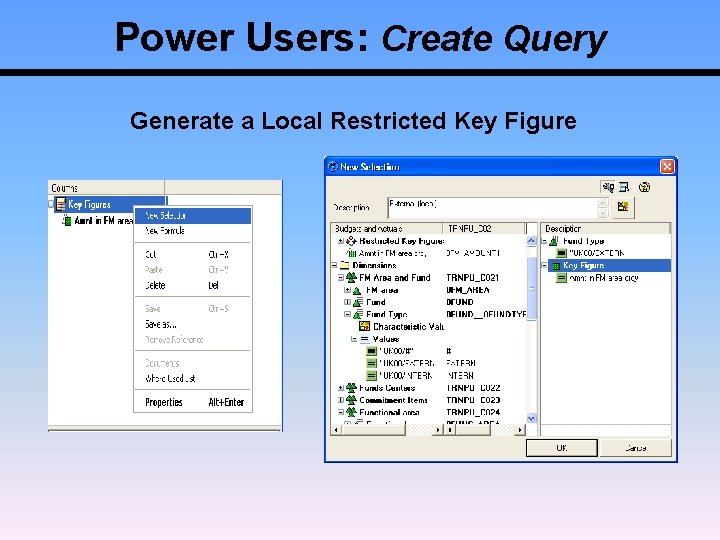Step up the Description field spinner
The height and width of the screenshot is (540, 720).
[x=603, y=202]
